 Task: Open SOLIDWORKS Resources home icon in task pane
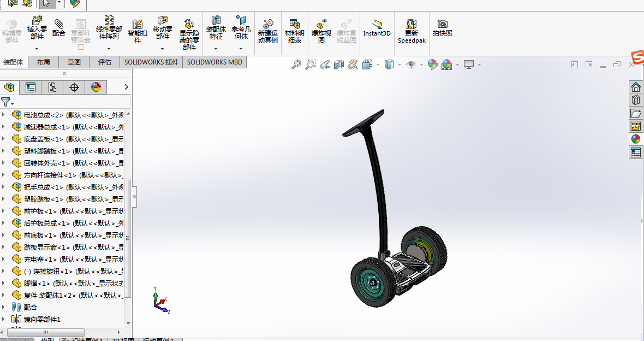pyautogui.click(x=636, y=87)
